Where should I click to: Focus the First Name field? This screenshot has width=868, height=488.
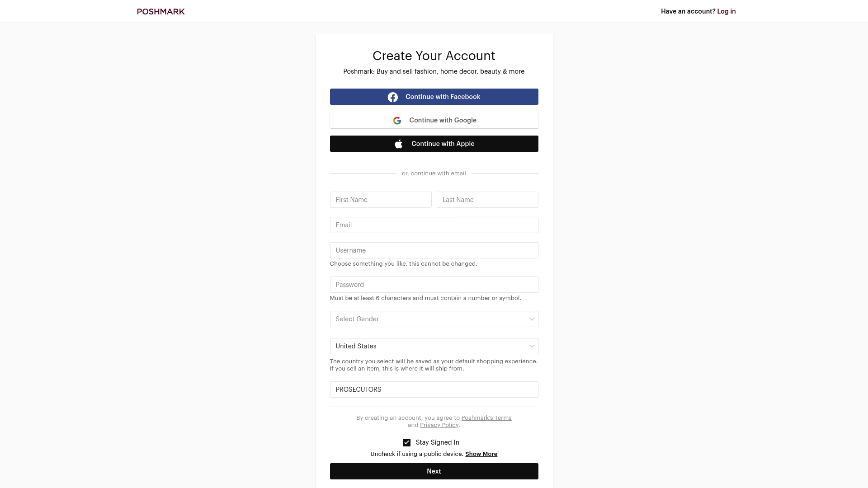point(381,200)
